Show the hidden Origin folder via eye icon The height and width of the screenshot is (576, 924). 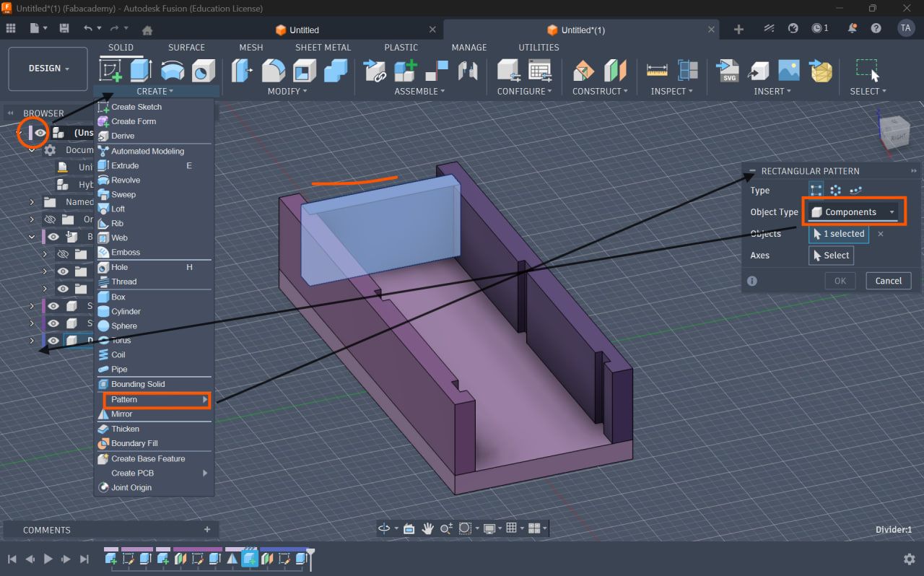pos(50,219)
